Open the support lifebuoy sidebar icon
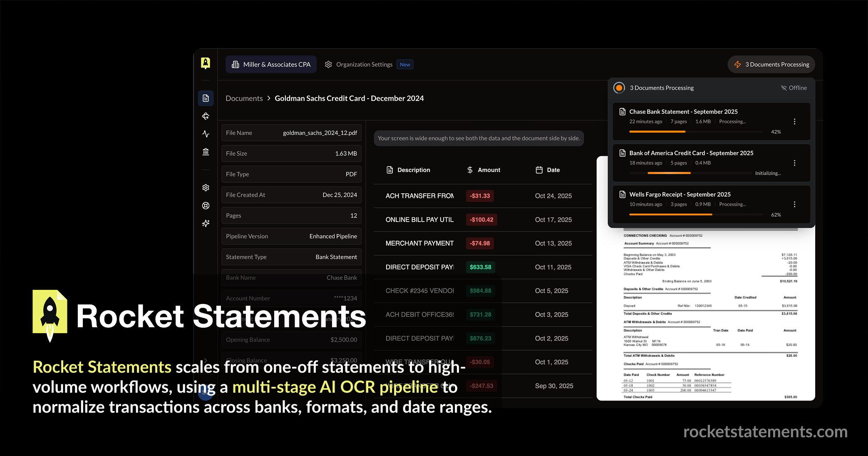Screen dimensions: 868x456 click(206, 206)
